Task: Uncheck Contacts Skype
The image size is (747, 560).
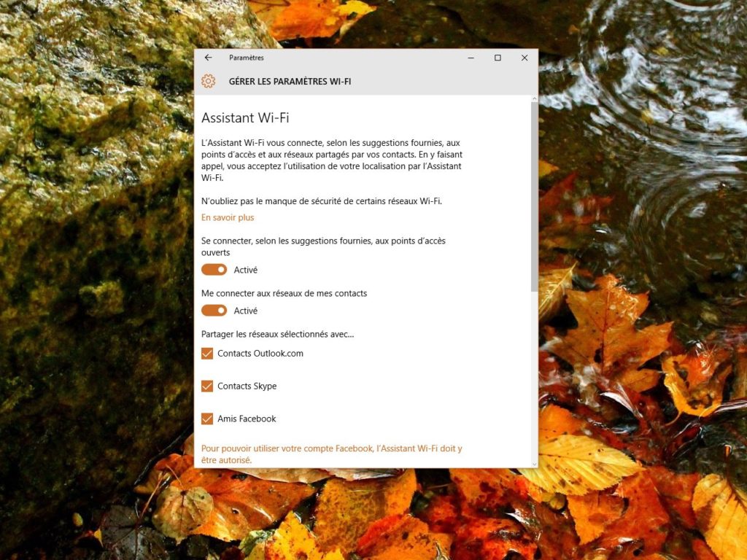Action: [x=207, y=386]
